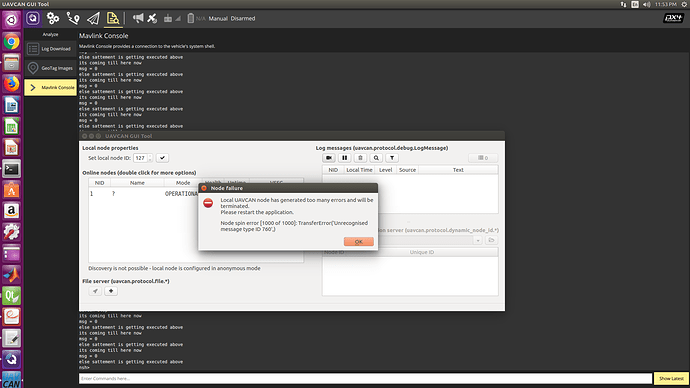Click the Text column header in log table
The width and height of the screenshot is (690, 388).
(x=458, y=170)
